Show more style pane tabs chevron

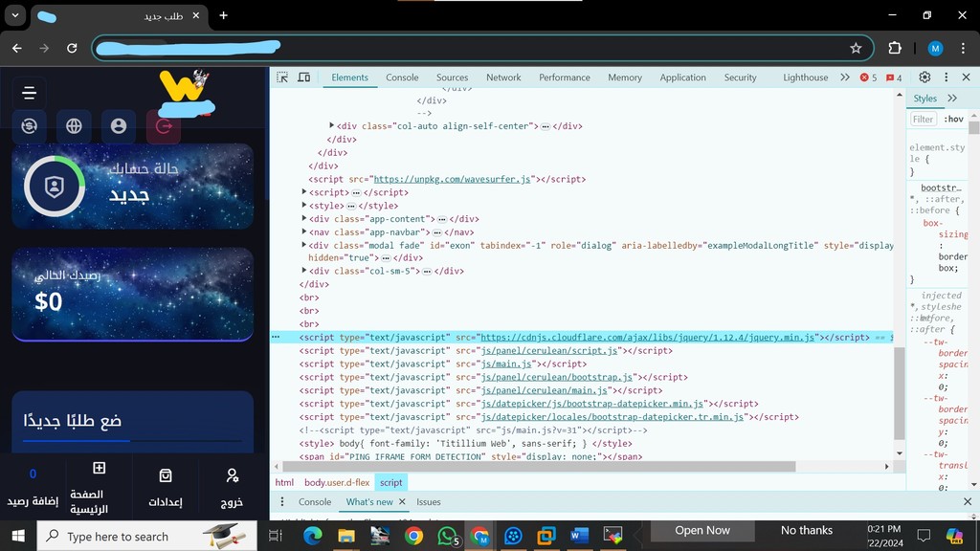tap(952, 99)
